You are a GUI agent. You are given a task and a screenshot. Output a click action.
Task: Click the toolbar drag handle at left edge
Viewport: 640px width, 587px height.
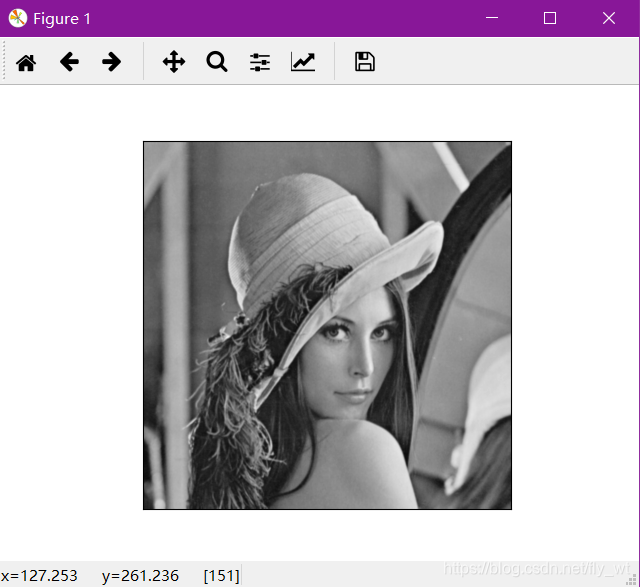coord(4,61)
